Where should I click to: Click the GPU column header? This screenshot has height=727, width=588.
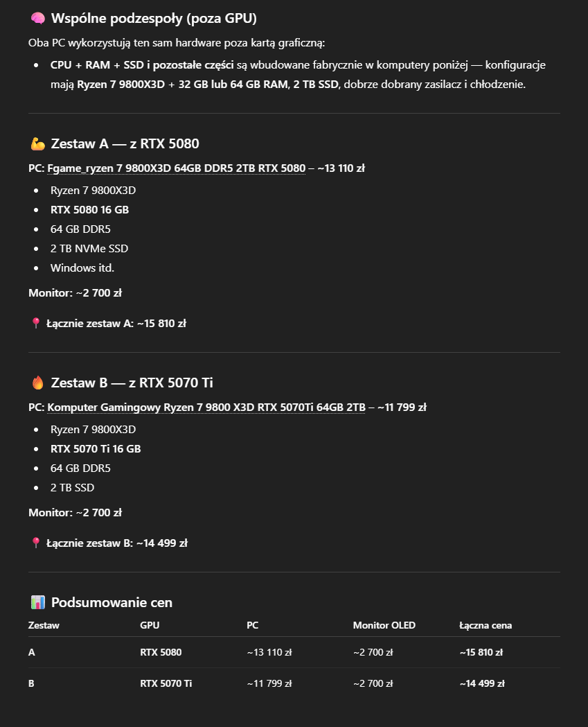coord(150,625)
